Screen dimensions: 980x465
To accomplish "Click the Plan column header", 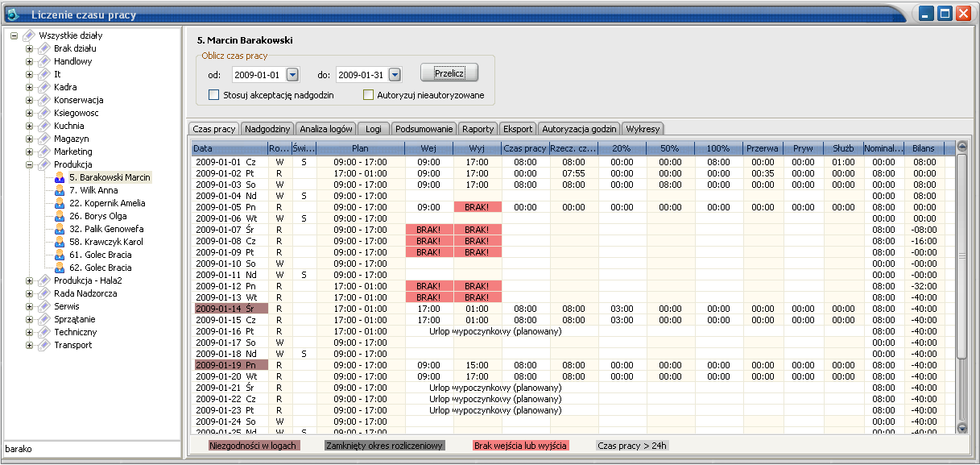I will click(x=360, y=149).
